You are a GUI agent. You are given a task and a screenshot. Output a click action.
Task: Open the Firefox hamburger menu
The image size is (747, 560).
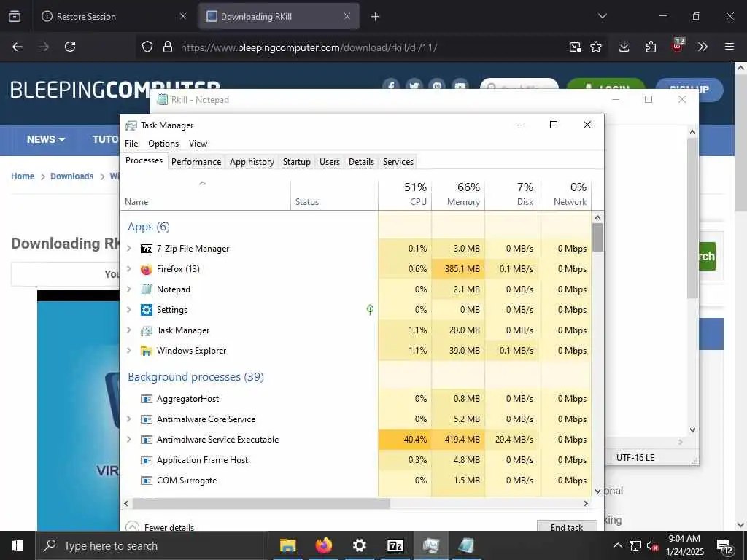click(729, 47)
